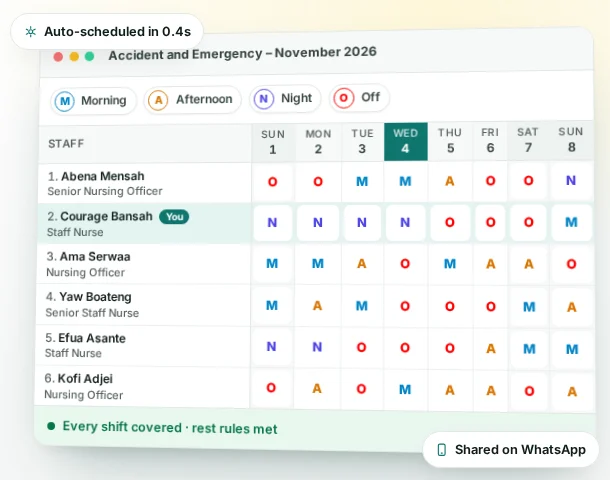Click Yaw Boateng's Sunday 8 afternoon shift
The height and width of the screenshot is (480, 610).
point(571,307)
